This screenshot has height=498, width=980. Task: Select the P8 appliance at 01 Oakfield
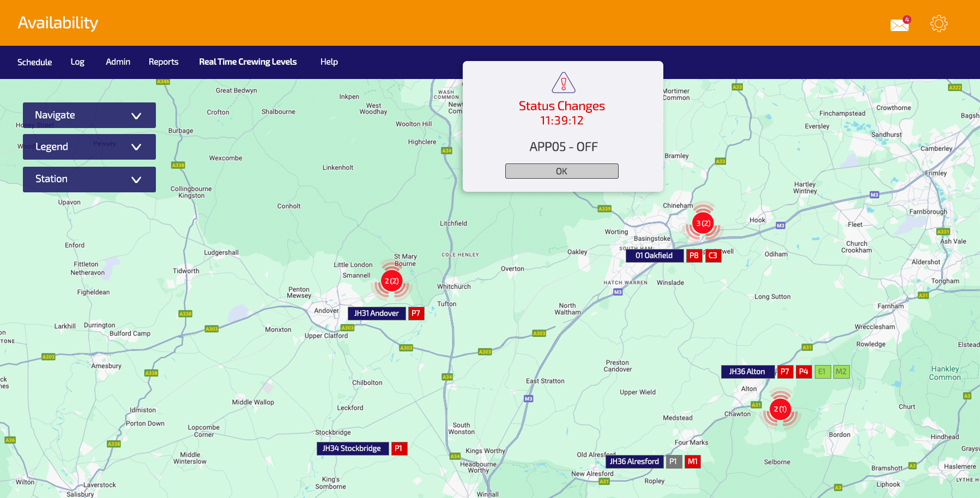[694, 256]
